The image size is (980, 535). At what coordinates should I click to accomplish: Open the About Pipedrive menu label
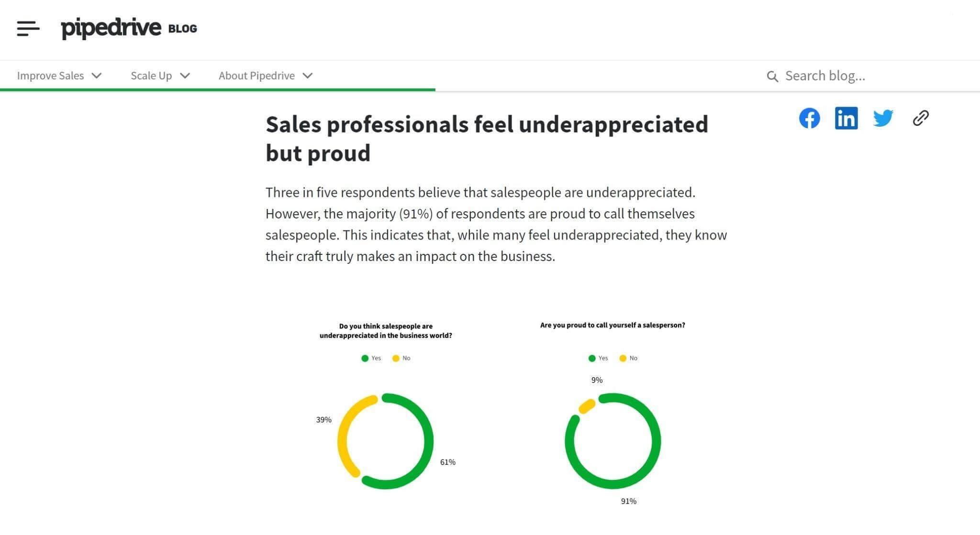256,76
